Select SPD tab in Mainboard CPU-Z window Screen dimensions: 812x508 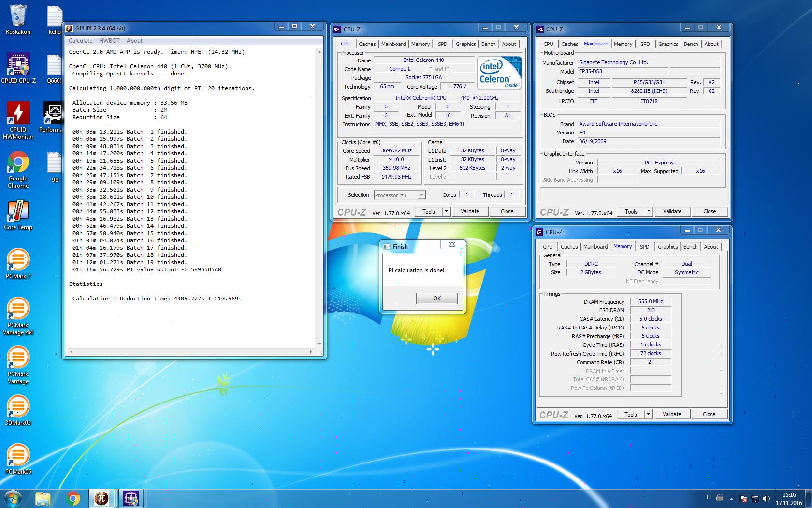[645, 44]
